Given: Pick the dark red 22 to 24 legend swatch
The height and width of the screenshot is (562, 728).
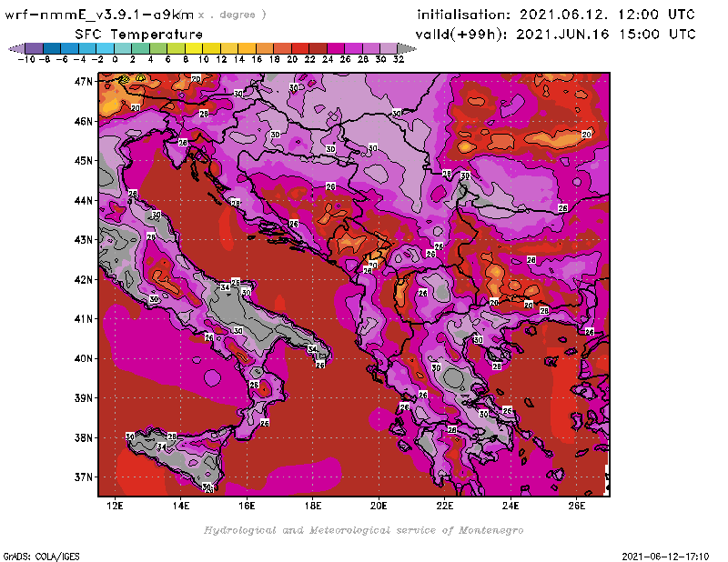Looking at the screenshot, I should click(318, 48).
